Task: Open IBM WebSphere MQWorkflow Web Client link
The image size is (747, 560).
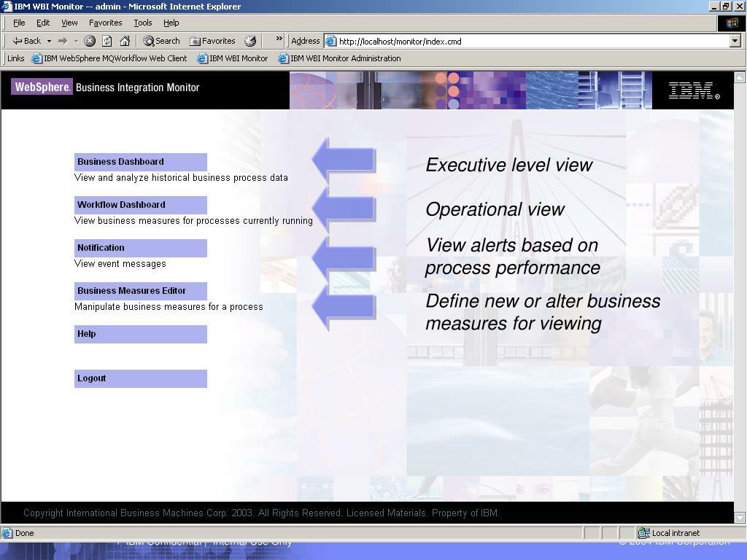Action: tap(109, 58)
